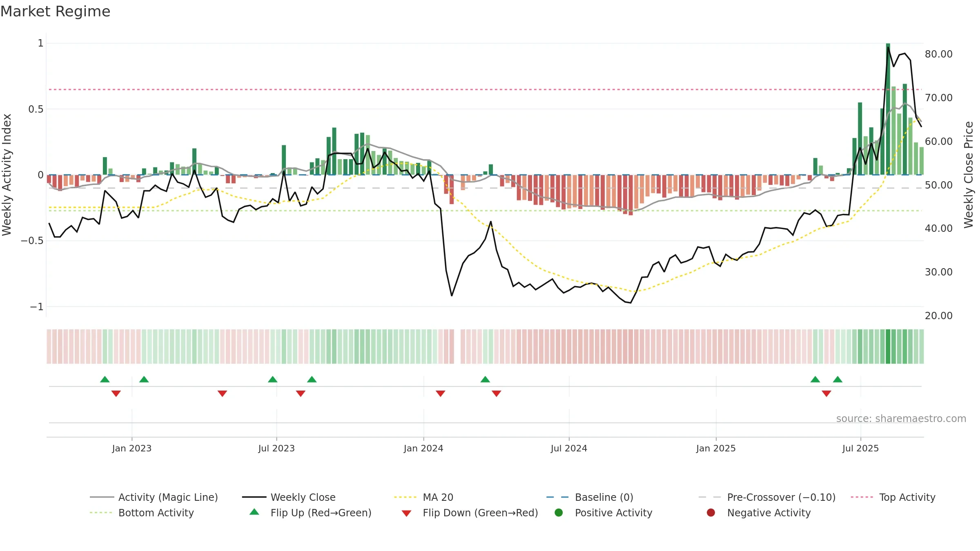The width and height of the screenshot is (980, 551).
Task: Click the Weekly Close Price axis title
Action: pos(969,175)
